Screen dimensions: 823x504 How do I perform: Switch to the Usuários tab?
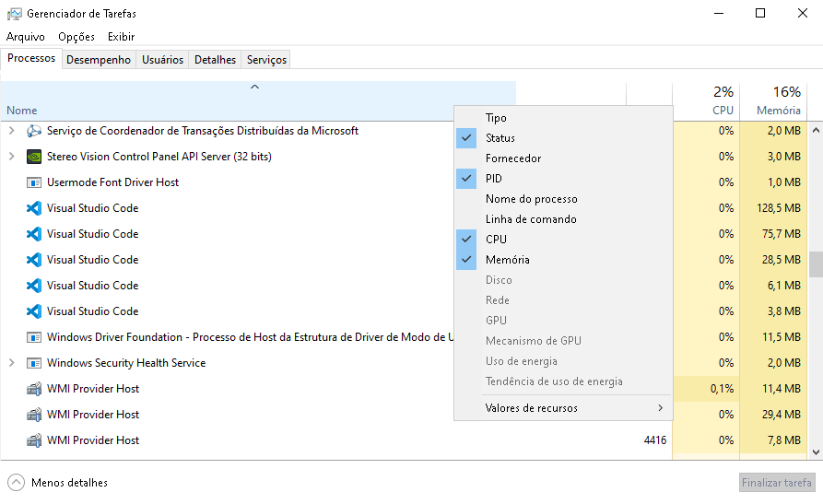click(163, 60)
